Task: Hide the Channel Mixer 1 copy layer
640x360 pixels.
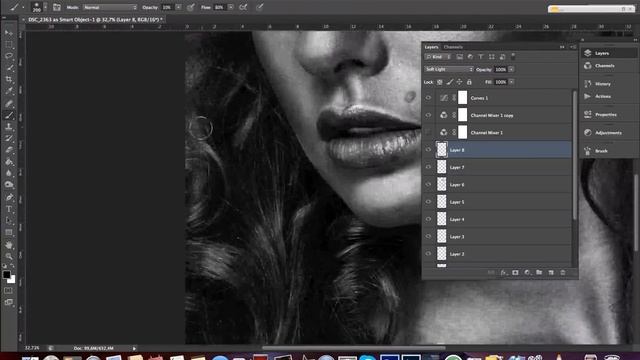Action: (428, 116)
